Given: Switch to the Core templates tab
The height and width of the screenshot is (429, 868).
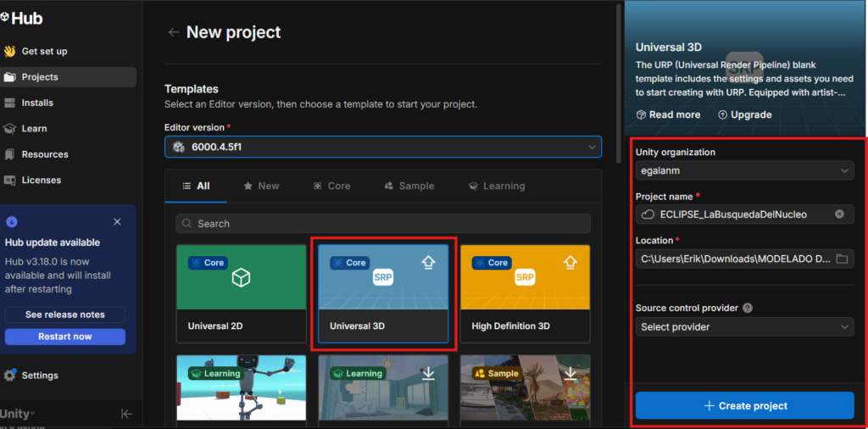Looking at the screenshot, I should [x=331, y=186].
